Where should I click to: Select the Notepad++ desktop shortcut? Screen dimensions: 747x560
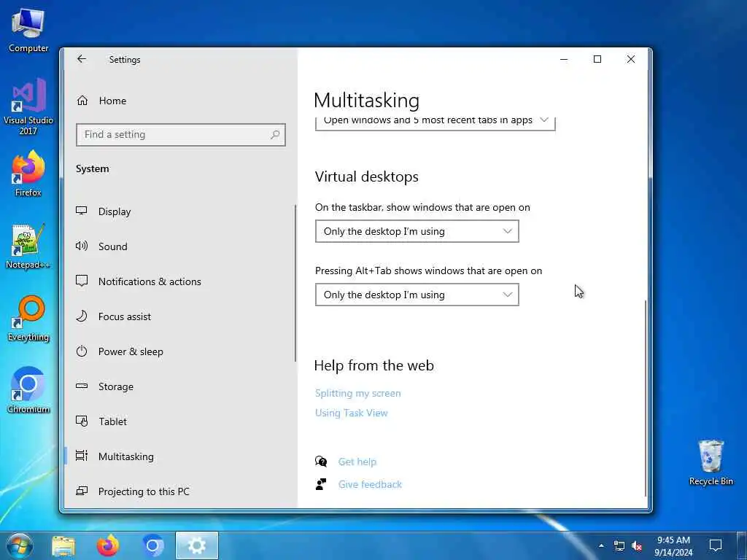[28, 246]
